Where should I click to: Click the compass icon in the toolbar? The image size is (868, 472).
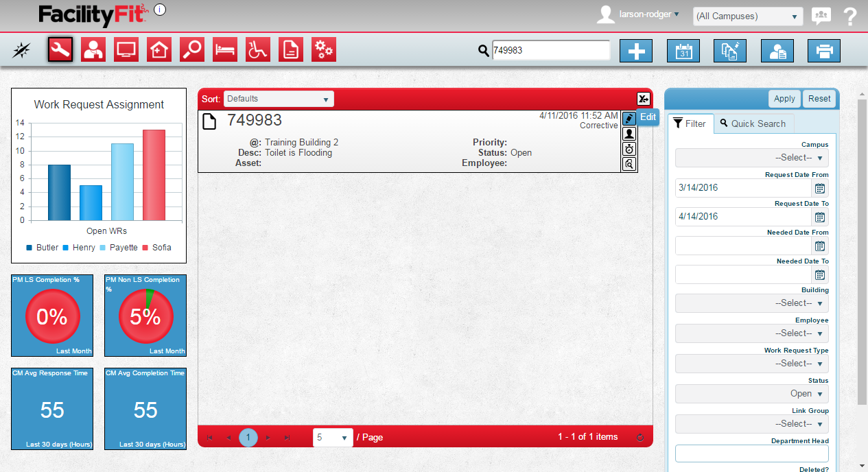pyautogui.click(x=22, y=49)
